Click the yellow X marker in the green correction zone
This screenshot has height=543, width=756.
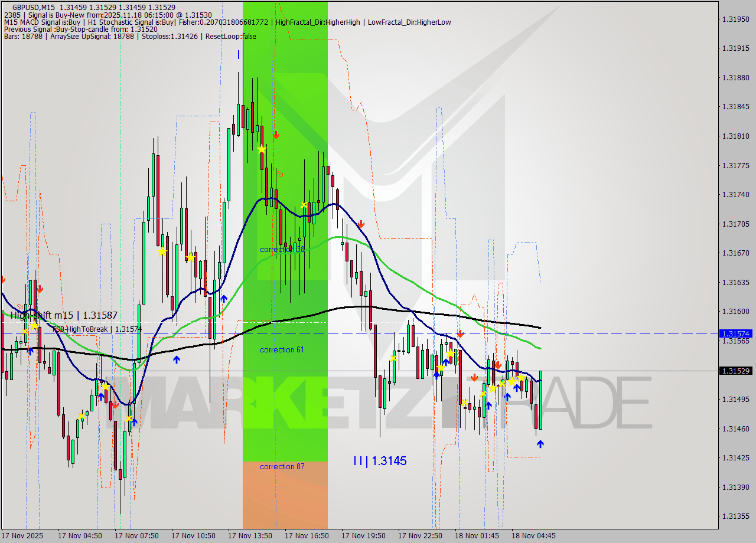304,205
